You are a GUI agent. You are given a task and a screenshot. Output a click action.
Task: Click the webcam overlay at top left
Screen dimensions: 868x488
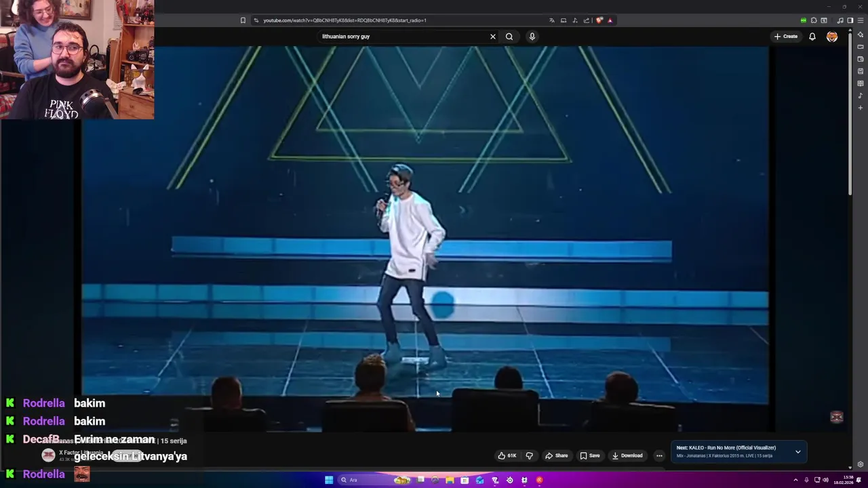tap(77, 60)
